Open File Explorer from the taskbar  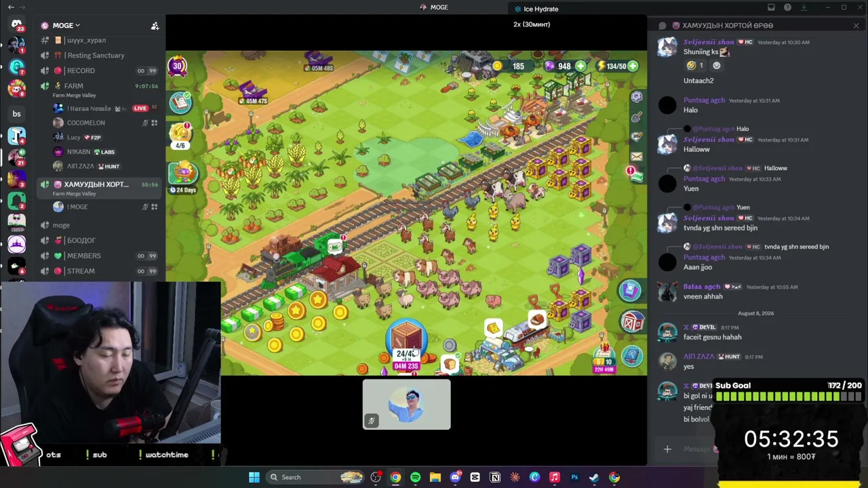click(x=435, y=477)
